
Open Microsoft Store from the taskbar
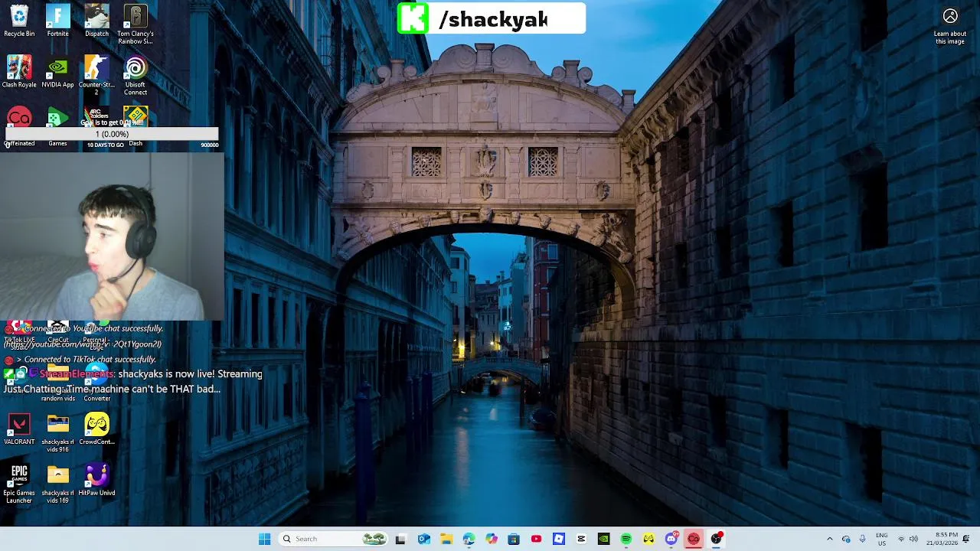pos(514,539)
